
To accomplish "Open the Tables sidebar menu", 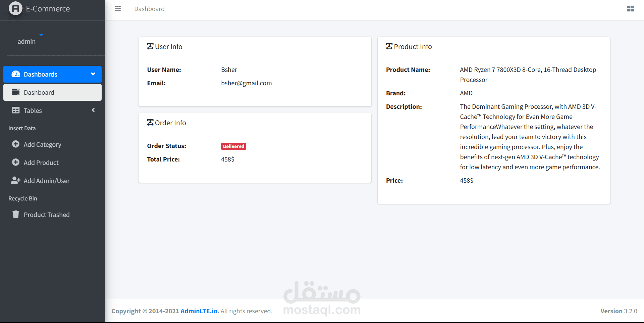I will click(52, 110).
